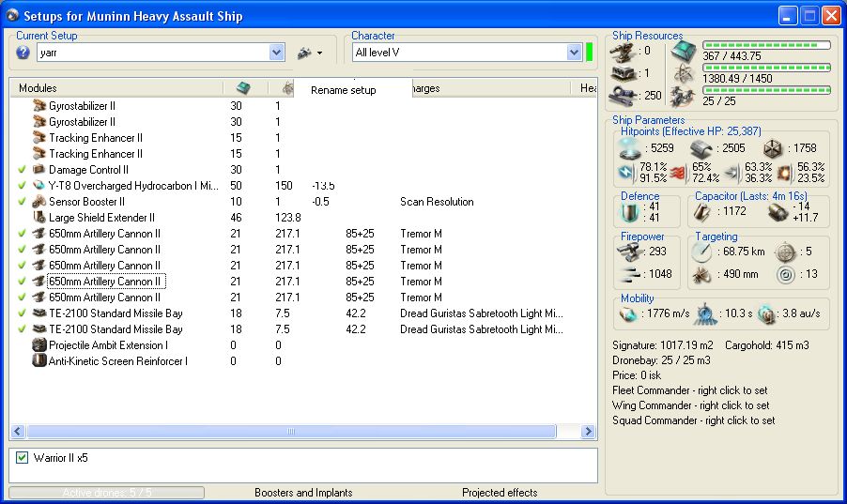Click the CPU column header icon

(x=243, y=88)
